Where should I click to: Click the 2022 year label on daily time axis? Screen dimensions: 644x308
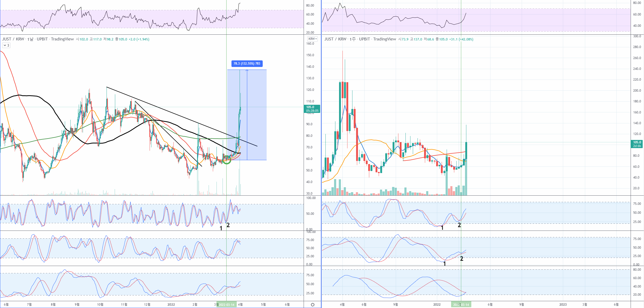[x=171, y=305]
